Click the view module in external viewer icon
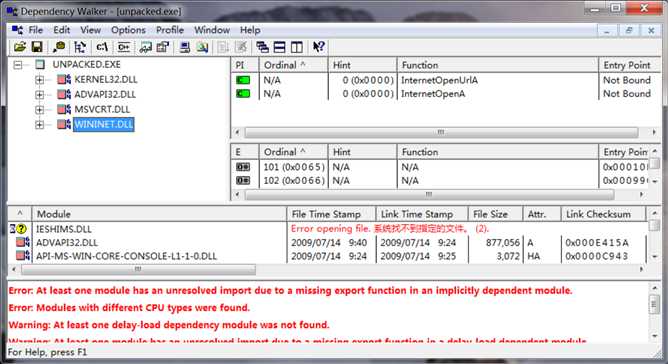The width and height of the screenshot is (668, 364). click(x=145, y=47)
